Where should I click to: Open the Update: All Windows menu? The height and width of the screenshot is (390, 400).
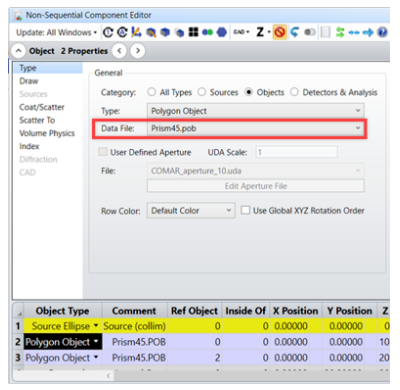click(56, 32)
